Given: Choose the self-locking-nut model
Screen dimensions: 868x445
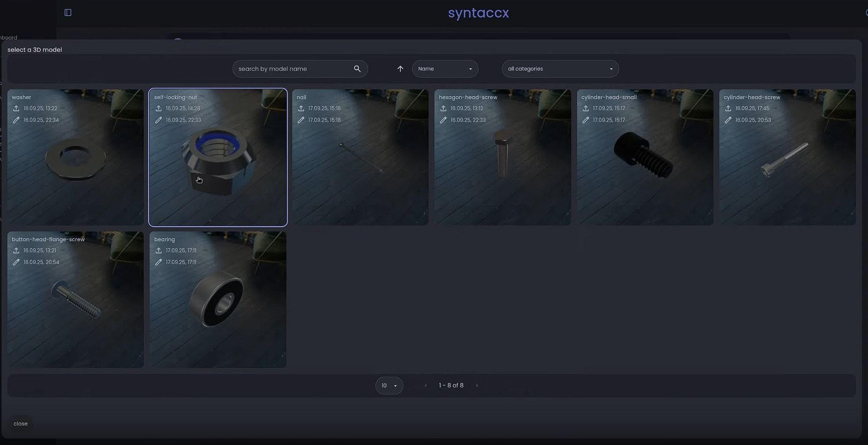Looking at the screenshot, I should [x=218, y=157].
